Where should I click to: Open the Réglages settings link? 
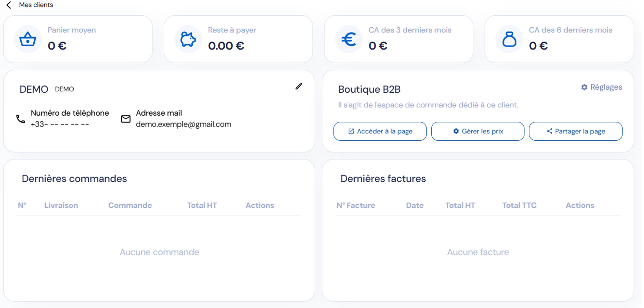coord(602,87)
